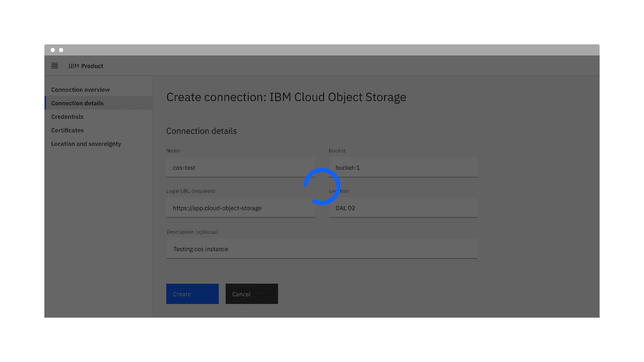
Task: Click the Name input containing cos-test
Action: (240, 167)
